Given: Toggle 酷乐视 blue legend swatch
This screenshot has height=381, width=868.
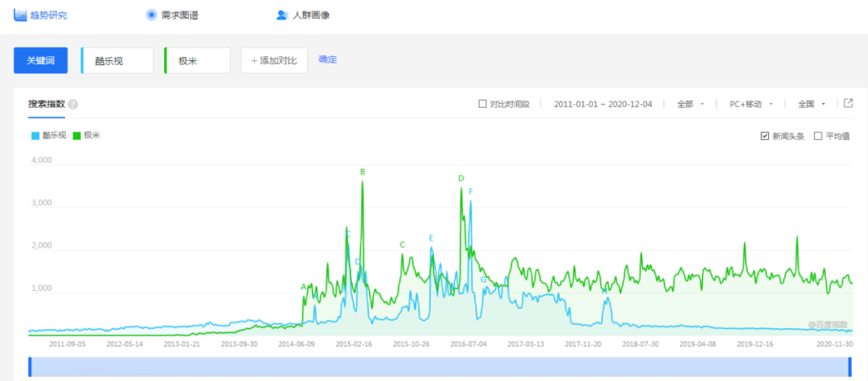Looking at the screenshot, I should (x=36, y=136).
